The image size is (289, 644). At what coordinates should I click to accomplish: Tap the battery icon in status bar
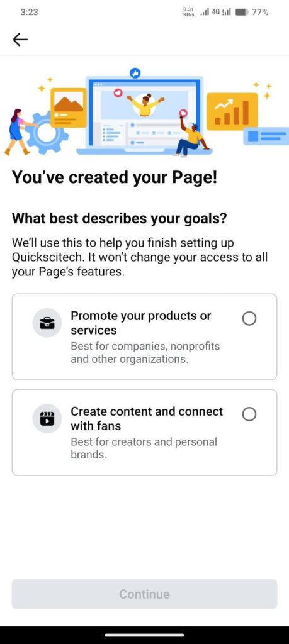(x=242, y=13)
